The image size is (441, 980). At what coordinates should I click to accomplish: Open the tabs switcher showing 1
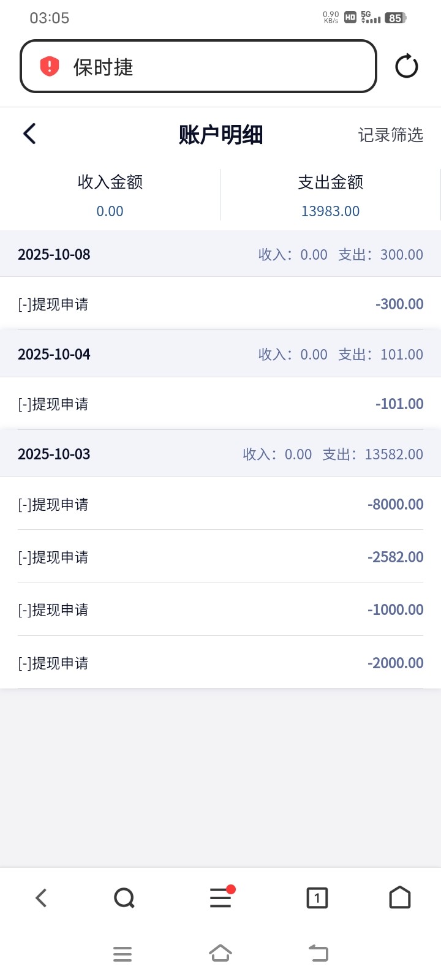click(317, 898)
